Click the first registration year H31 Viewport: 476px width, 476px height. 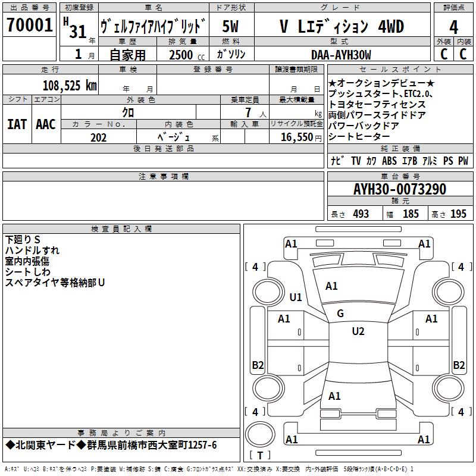click(x=75, y=28)
